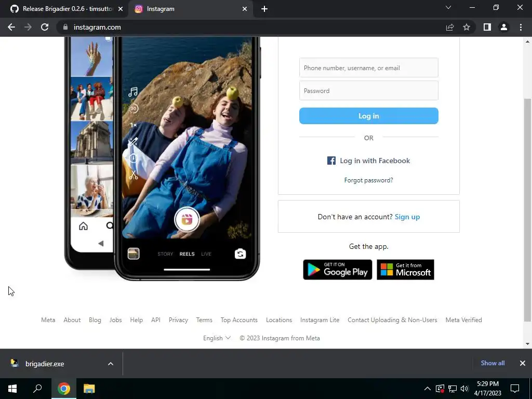
Task: Click scrollbar down arrow
Action: [x=527, y=344]
